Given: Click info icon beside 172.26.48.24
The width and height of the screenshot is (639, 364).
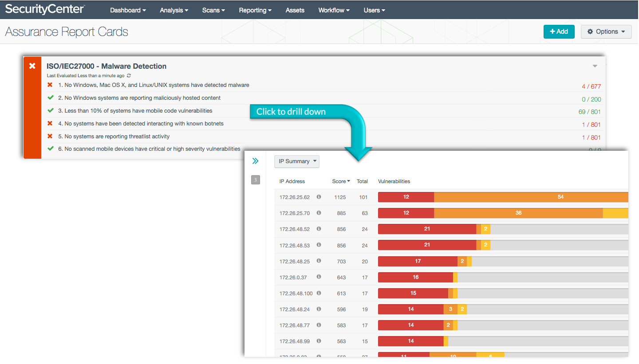Looking at the screenshot, I should (x=319, y=309).
